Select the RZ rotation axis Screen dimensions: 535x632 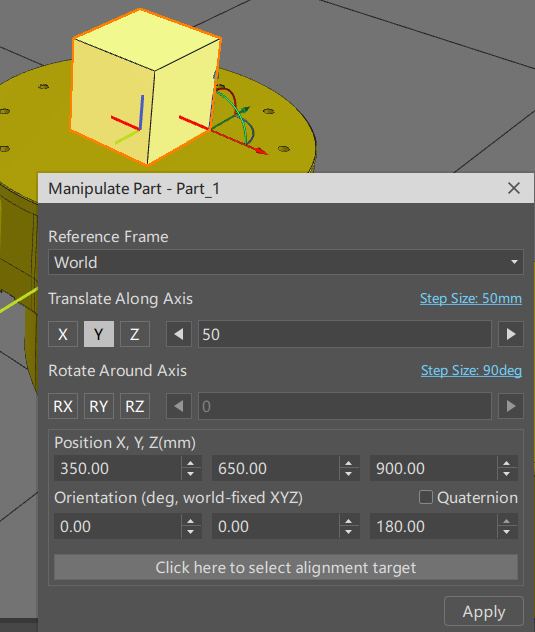pos(135,406)
